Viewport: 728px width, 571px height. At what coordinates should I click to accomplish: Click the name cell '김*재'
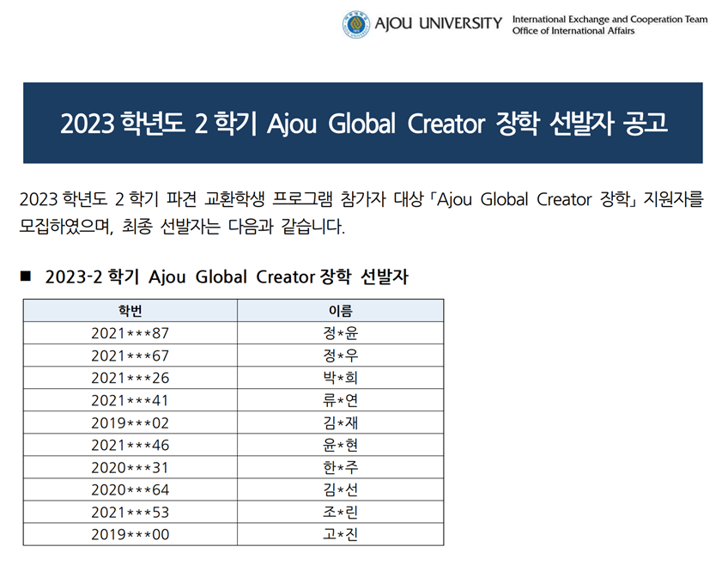(341, 422)
